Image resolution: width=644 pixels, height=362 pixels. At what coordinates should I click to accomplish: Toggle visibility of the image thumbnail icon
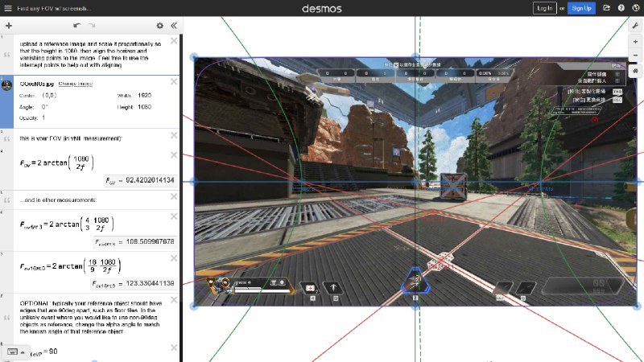7,85
